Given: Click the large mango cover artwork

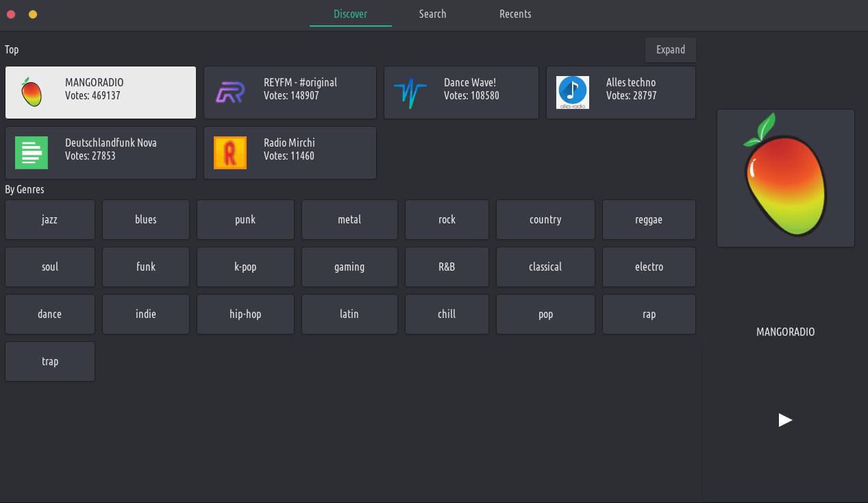Looking at the screenshot, I should coord(785,177).
